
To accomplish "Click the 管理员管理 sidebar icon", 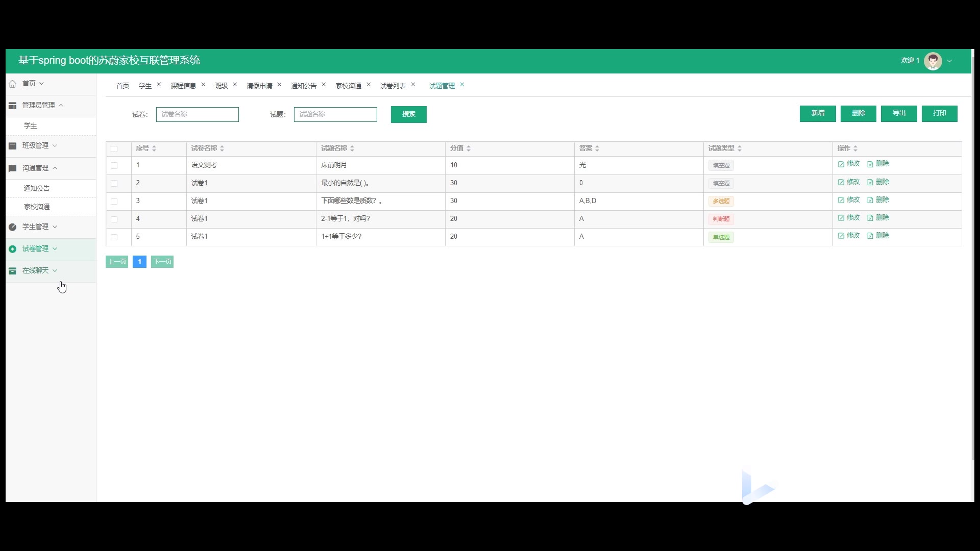I will [x=13, y=106].
